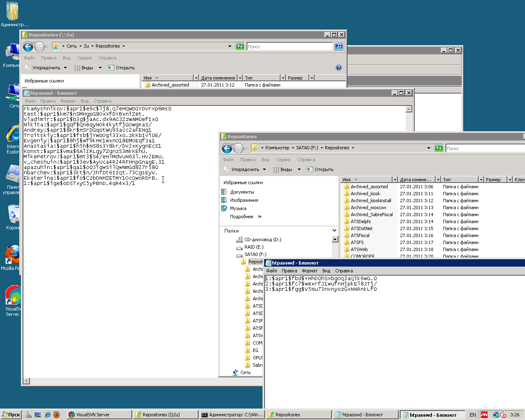Open address bar dropdown in Repositories (\\2u)
525x420 pixels.
(230, 46)
